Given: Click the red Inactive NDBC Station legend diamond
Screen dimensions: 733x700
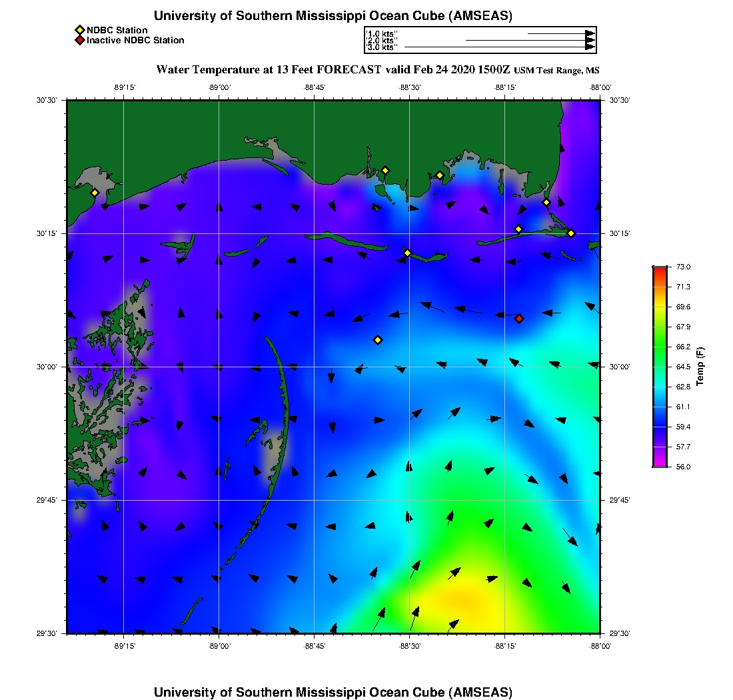Looking at the screenshot, I should 79,41.
